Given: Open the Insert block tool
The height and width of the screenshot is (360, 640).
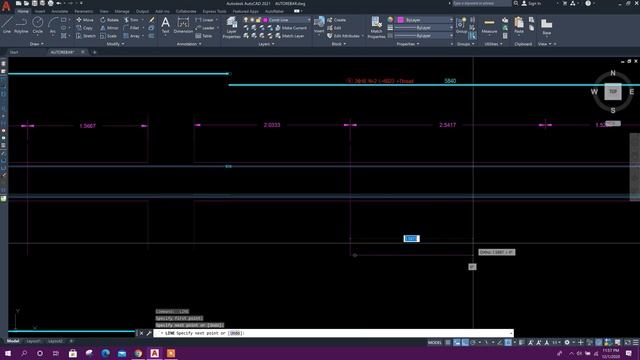Looking at the screenshot, I should [319, 24].
